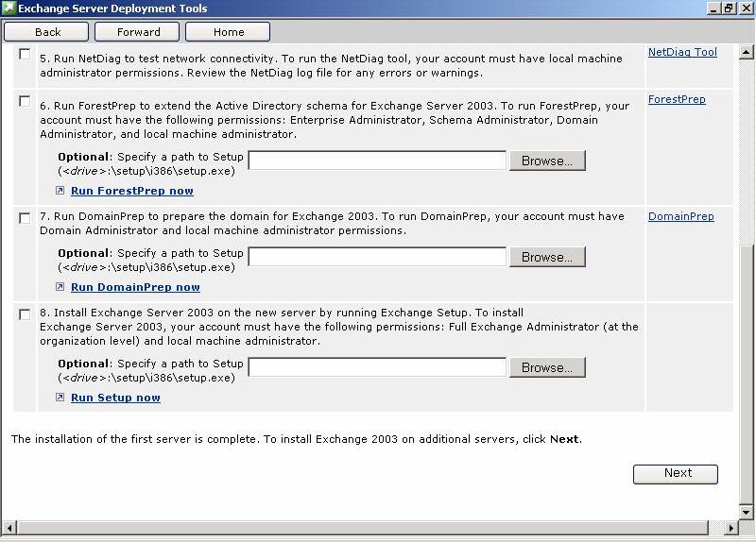Check the step 7 DomainPrep checkbox
Viewport: 756px width, 542px height.
coord(25,218)
